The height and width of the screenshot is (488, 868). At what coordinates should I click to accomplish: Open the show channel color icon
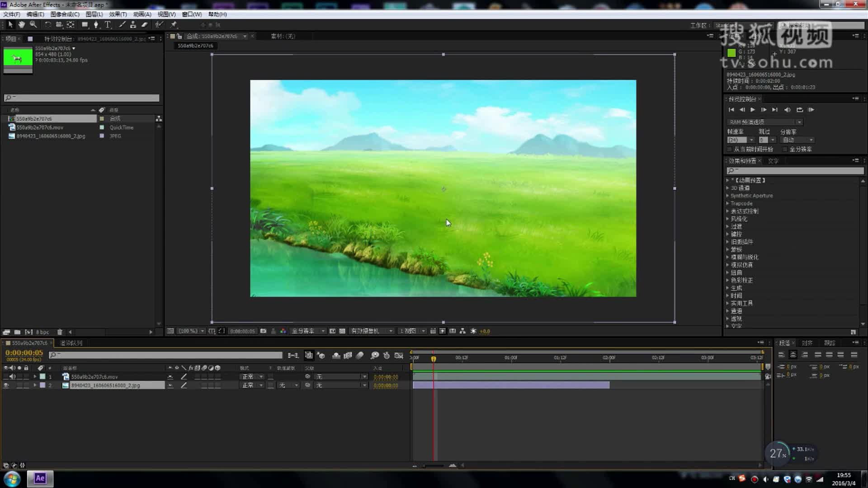coord(283,331)
